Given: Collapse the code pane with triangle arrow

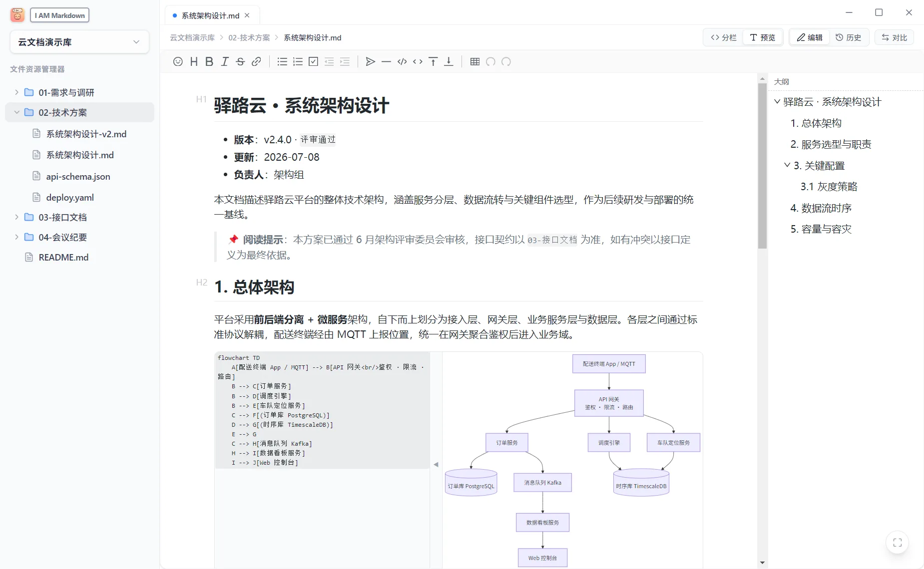Looking at the screenshot, I should point(436,464).
